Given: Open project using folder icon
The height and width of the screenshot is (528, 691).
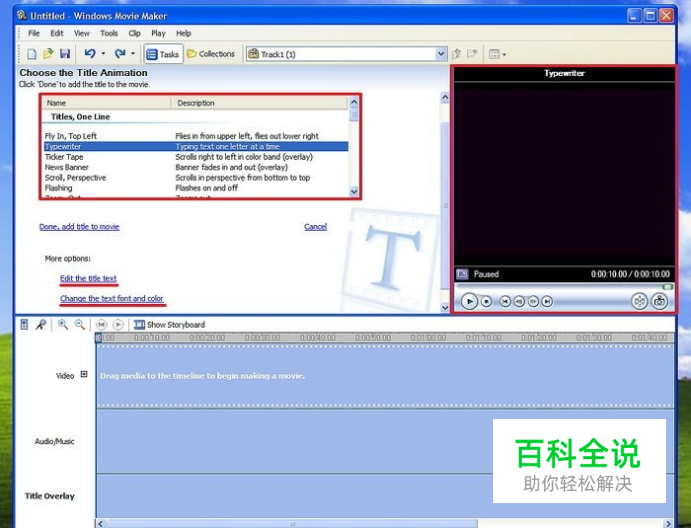Looking at the screenshot, I should 48,54.
